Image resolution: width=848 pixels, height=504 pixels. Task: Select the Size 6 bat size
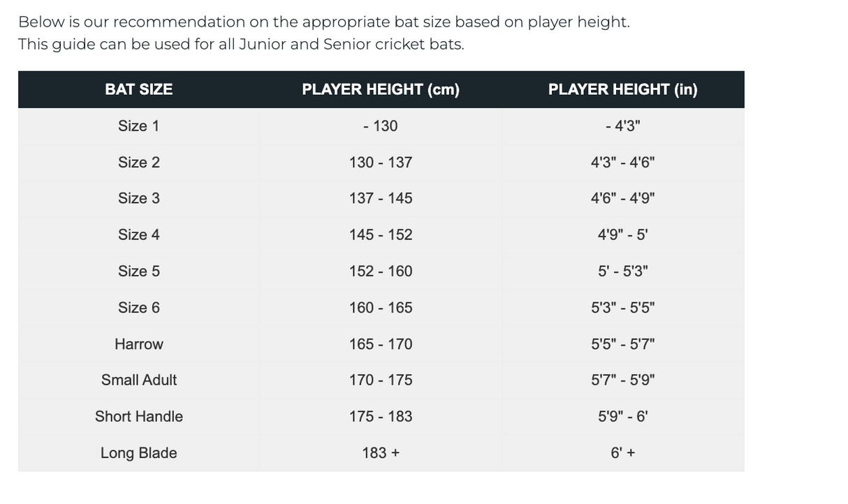point(139,307)
